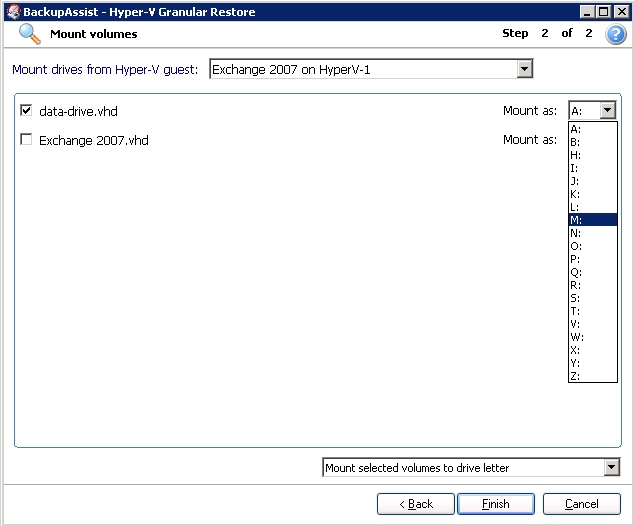Select drive letter H: from list
Viewport: 634px width, 526px height.
(593, 155)
